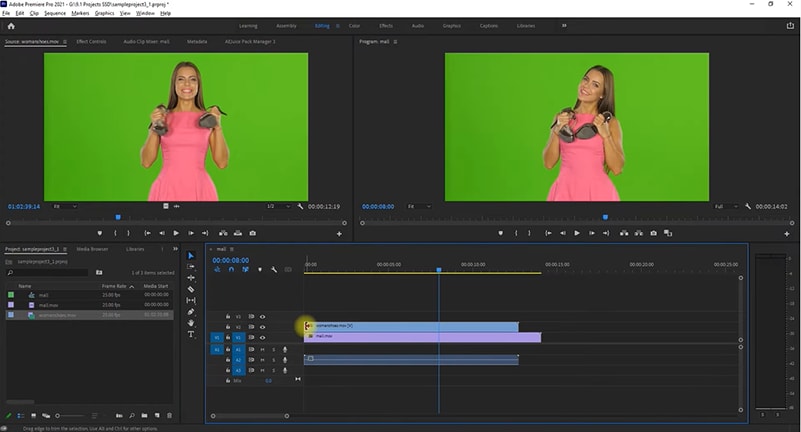Select the Razor tool in the tools panel
801x432 pixels.
[191, 289]
